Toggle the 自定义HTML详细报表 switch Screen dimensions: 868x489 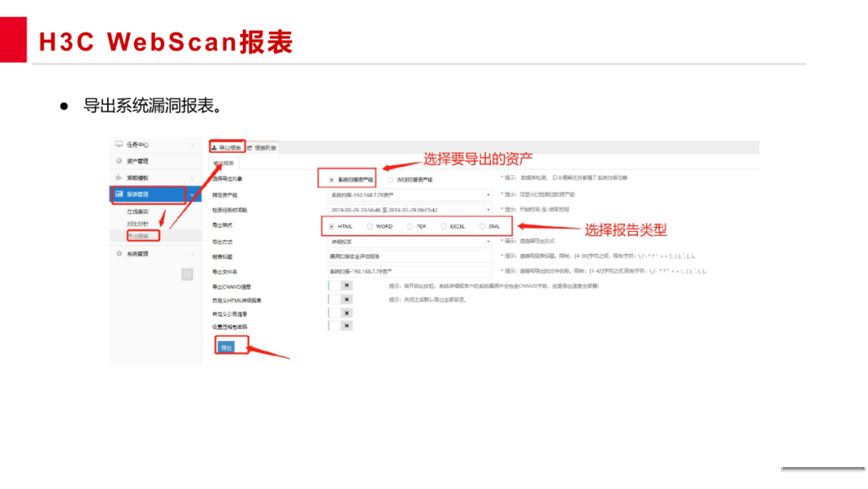pos(340,299)
